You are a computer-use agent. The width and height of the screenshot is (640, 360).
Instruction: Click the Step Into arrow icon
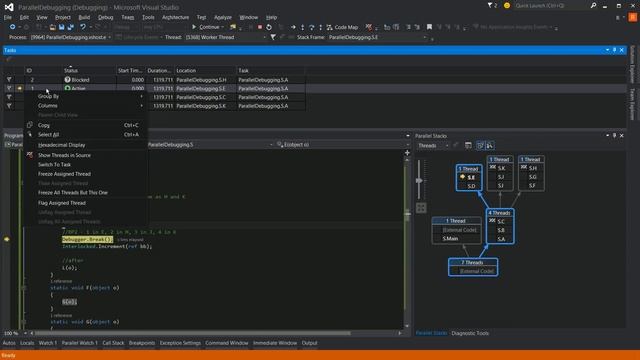[302, 27]
